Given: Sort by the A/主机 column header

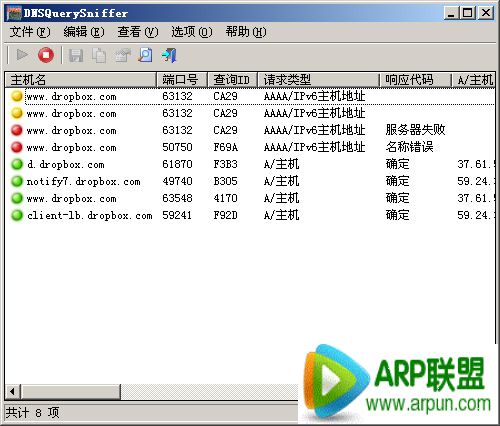Looking at the screenshot, I should pos(473,80).
